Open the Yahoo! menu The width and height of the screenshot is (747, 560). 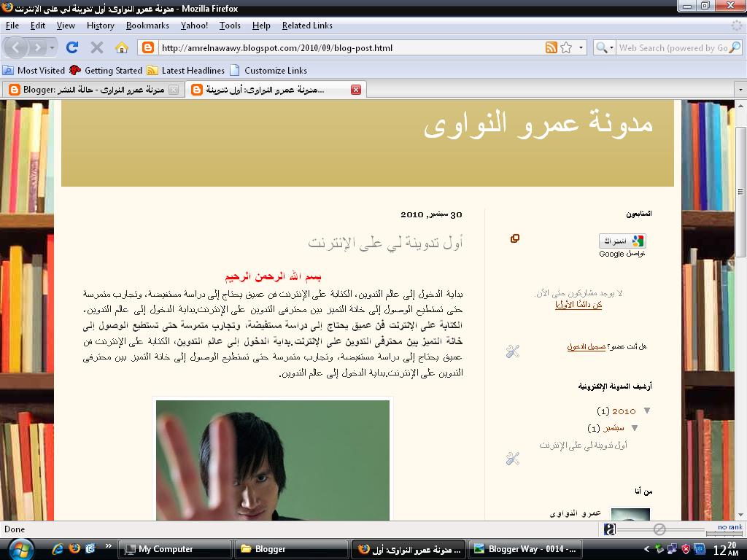pyautogui.click(x=194, y=26)
